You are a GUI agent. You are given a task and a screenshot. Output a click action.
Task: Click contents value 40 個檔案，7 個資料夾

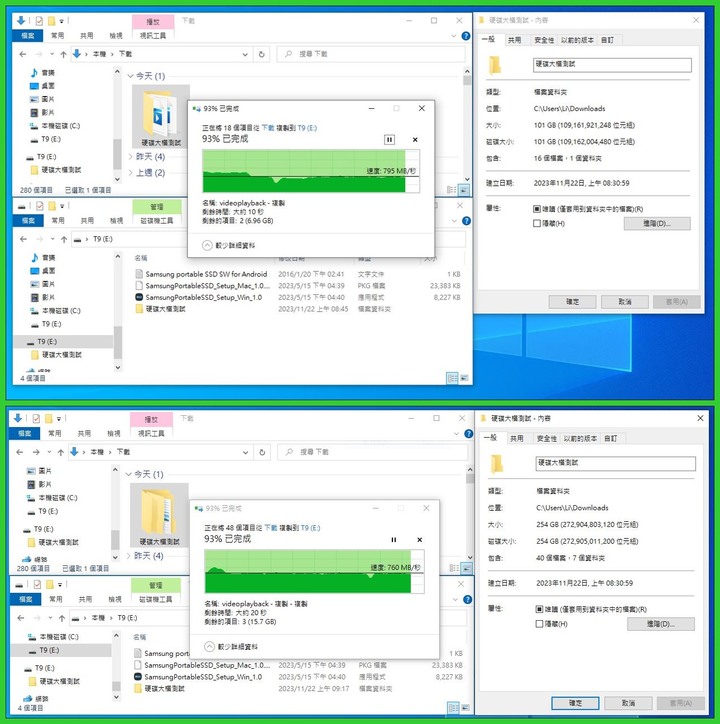pyautogui.click(x=570, y=558)
